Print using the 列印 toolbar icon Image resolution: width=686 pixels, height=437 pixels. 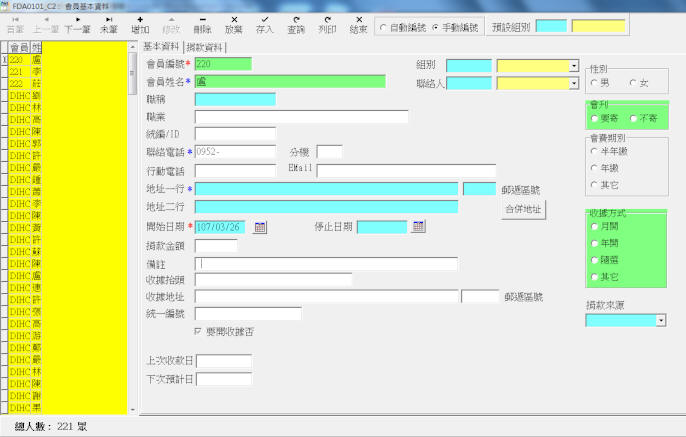[328, 24]
